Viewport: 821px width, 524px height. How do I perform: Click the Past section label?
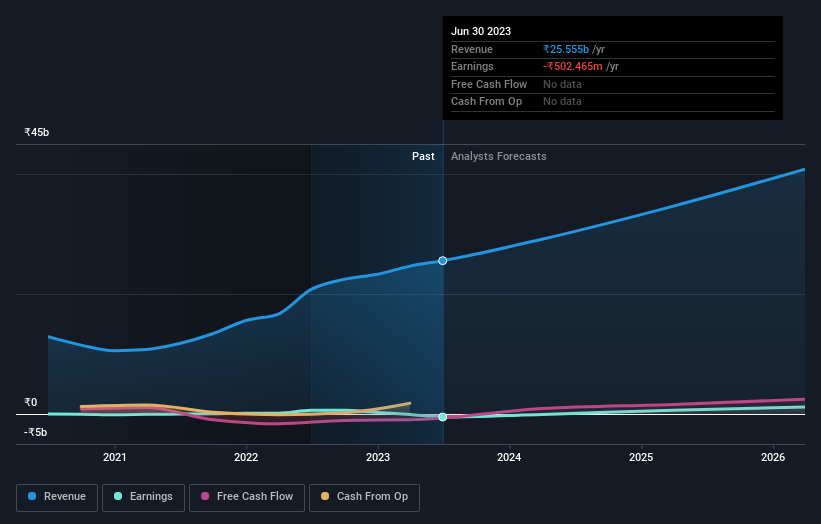click(423, 157)
